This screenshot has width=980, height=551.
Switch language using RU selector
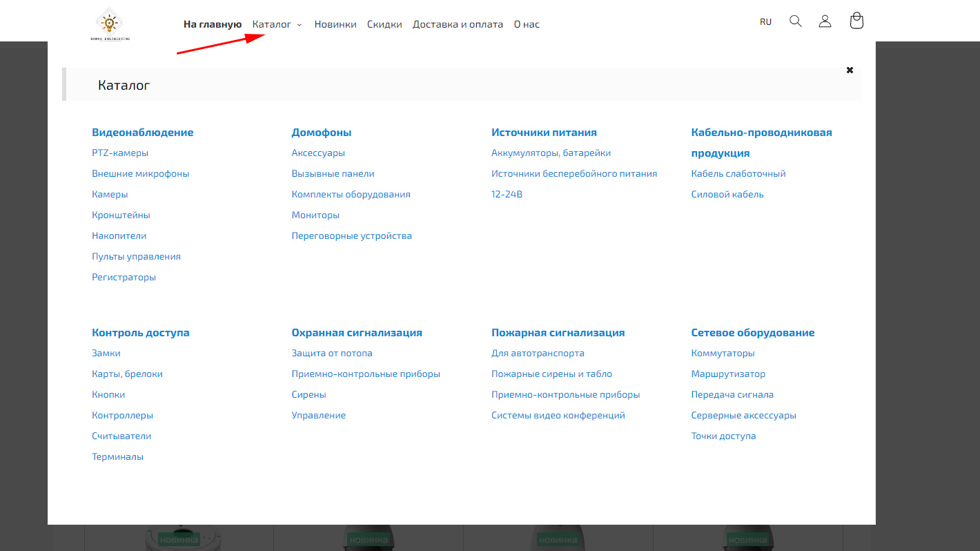tap(765, 22)
